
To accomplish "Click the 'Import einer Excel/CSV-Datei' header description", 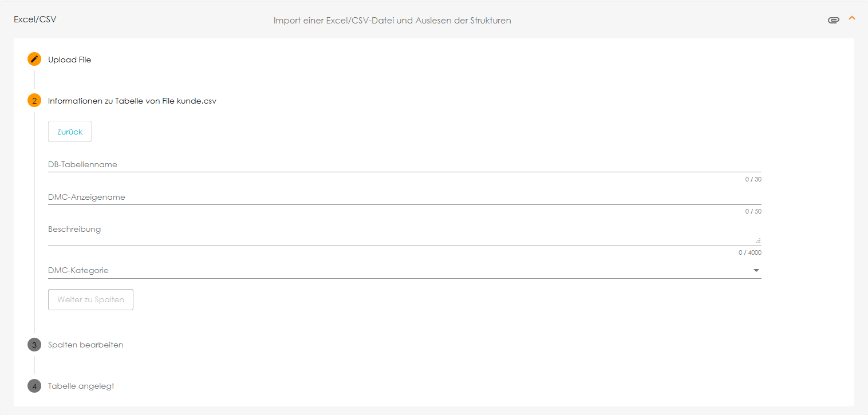I will (x=392, y=21).
